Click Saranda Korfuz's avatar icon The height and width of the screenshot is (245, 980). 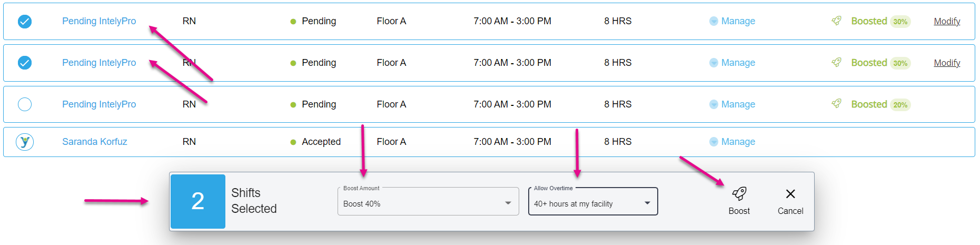(x=25, y=142)
